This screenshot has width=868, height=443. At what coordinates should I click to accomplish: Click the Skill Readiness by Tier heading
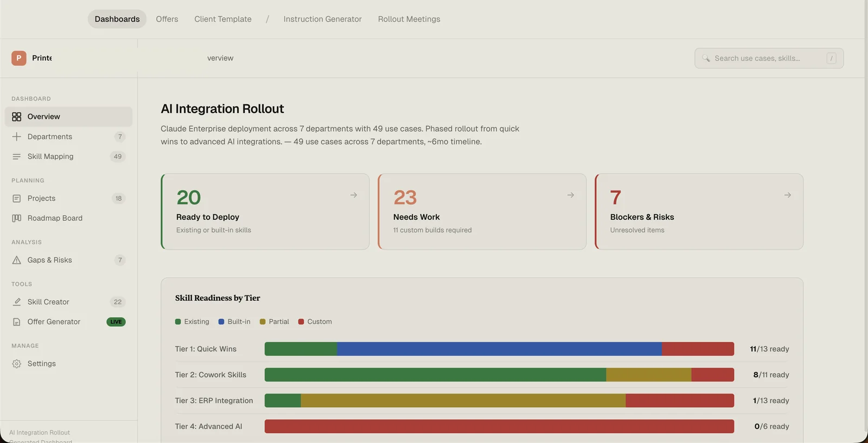point(218,298)
